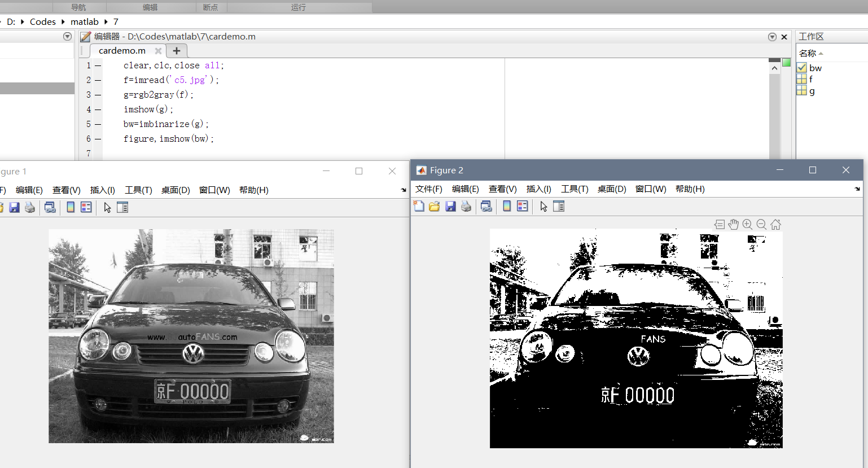Open 帮助(H) menu in Figure 1
868x468 pixels.
tap(254, 190)
